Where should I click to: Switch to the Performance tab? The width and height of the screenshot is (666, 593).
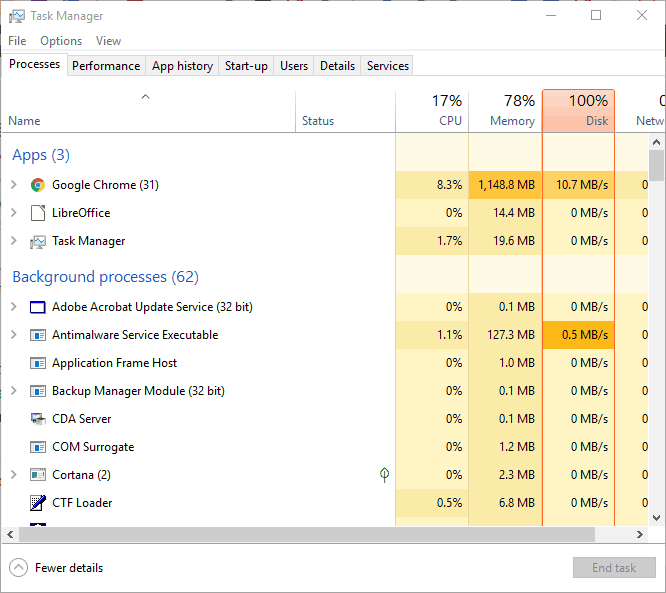click(x=106, y=66)
